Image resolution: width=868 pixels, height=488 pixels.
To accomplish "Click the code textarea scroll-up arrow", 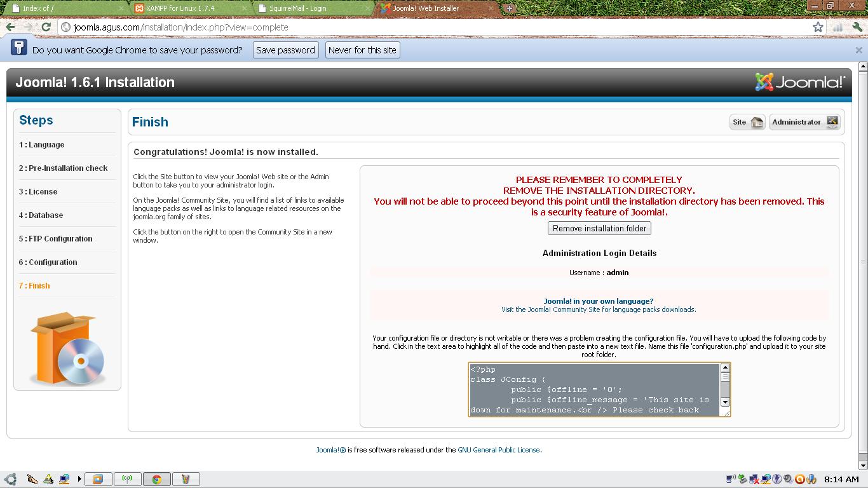I will coord(725,367).
